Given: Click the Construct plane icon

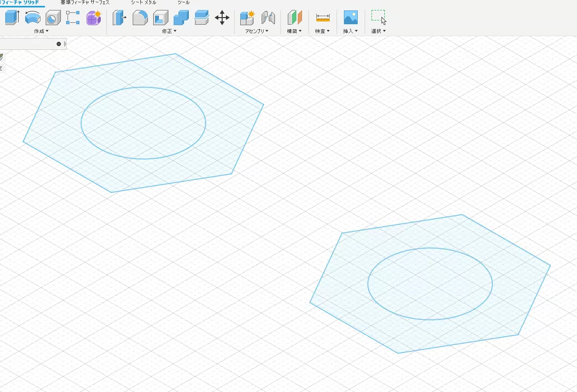Looking at the screenshot, I should [295, 18].
